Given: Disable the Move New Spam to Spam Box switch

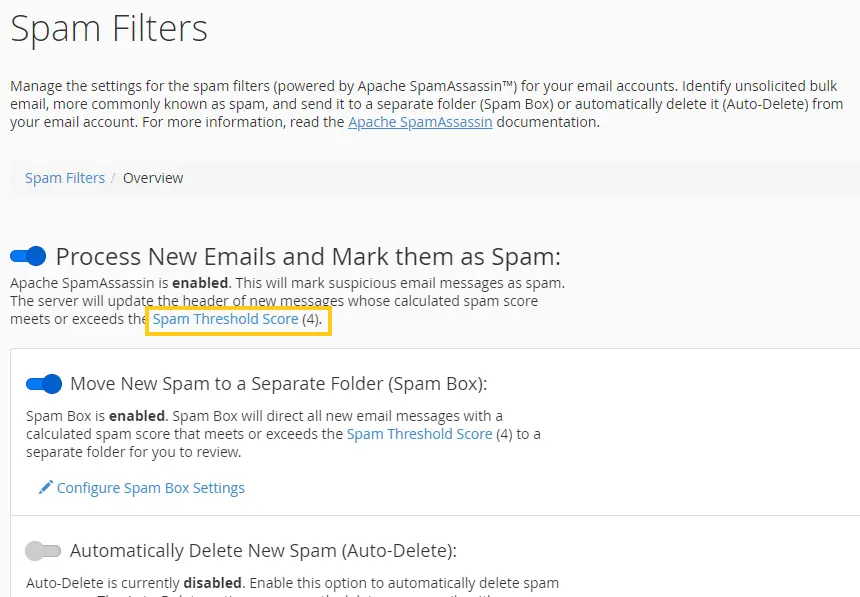Looking at the screenshot, I should 44,384.
